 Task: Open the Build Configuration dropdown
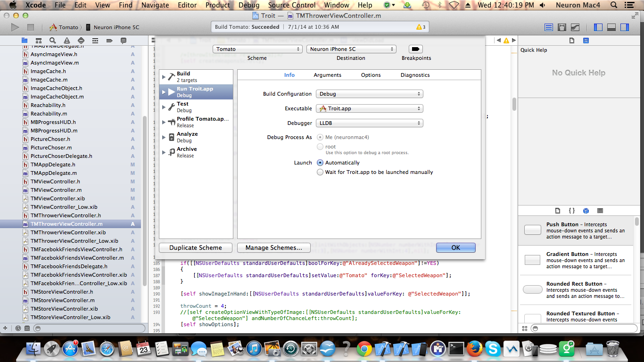click(370, 94)
